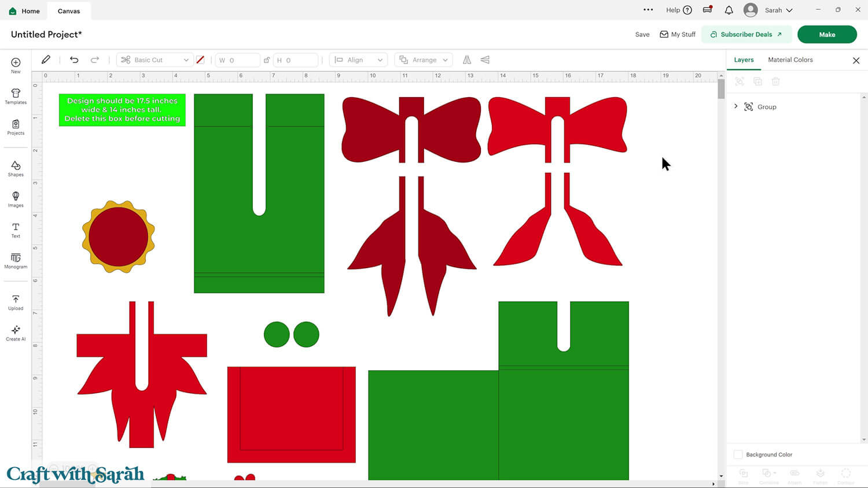
Task: Open the notifications bell
Action: point(729,10)
